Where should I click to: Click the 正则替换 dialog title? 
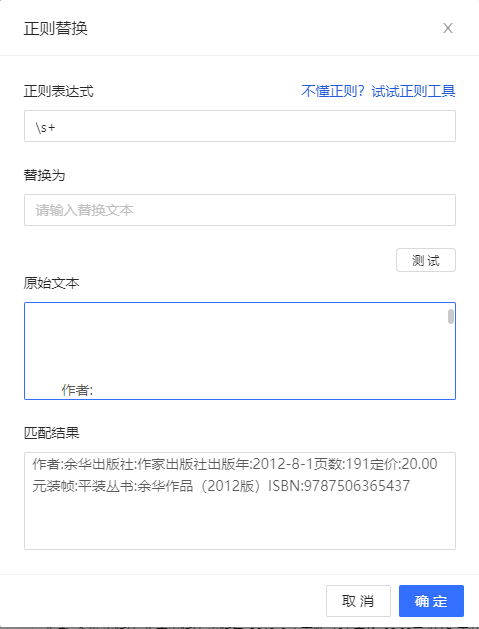point(56,28)
